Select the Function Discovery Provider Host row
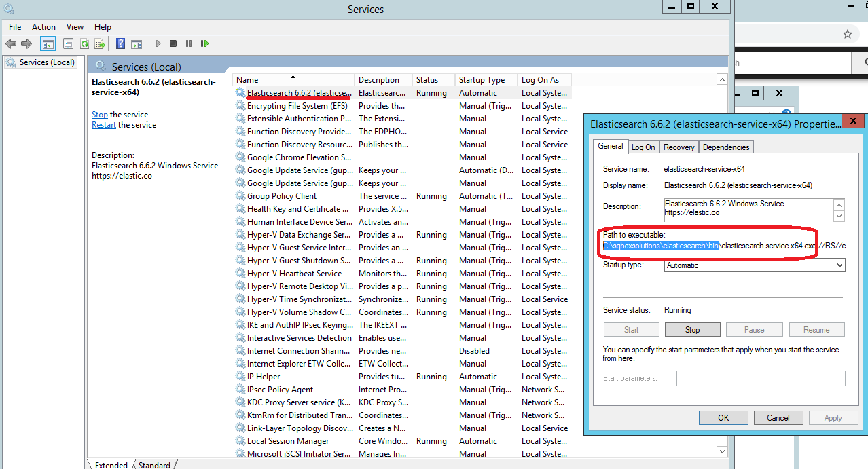 (403, 131)
